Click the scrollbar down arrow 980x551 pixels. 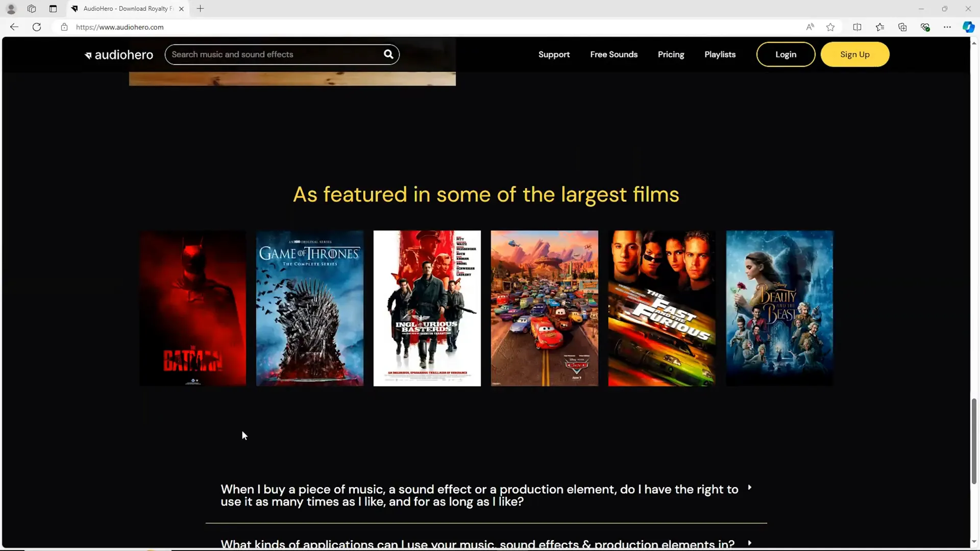click(x=974, y=542)
